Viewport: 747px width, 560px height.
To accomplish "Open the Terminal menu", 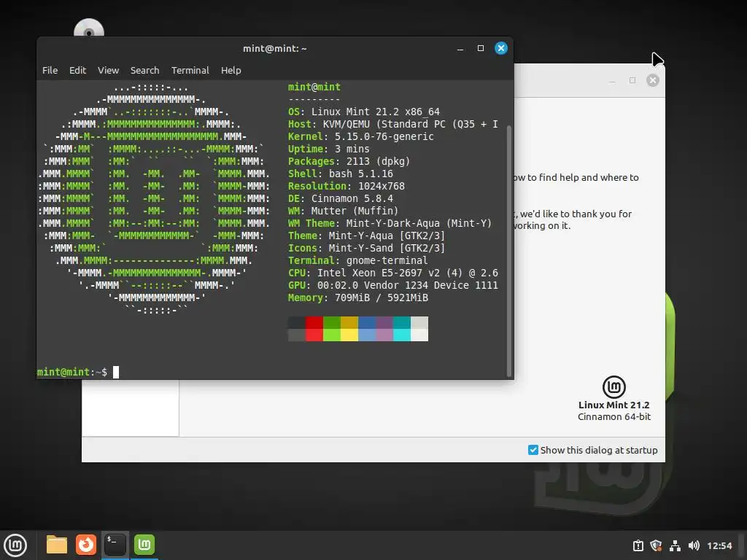I will click(x=190, y=71).
